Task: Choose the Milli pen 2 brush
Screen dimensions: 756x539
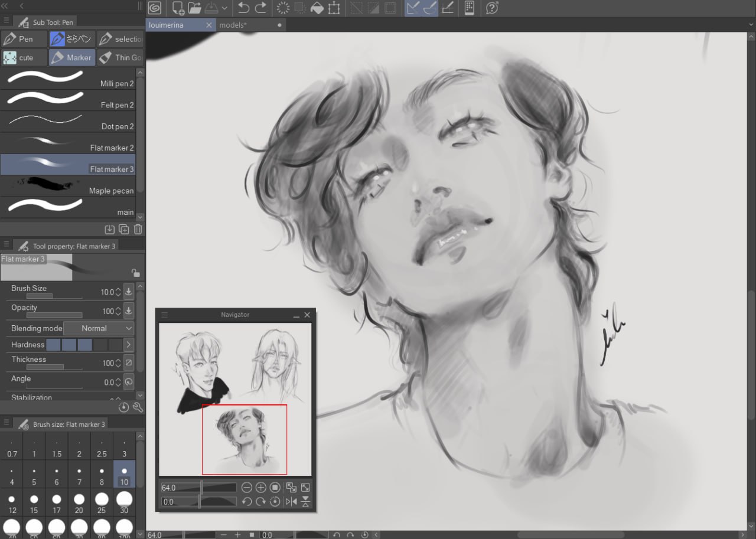Action: click(68, 79)
